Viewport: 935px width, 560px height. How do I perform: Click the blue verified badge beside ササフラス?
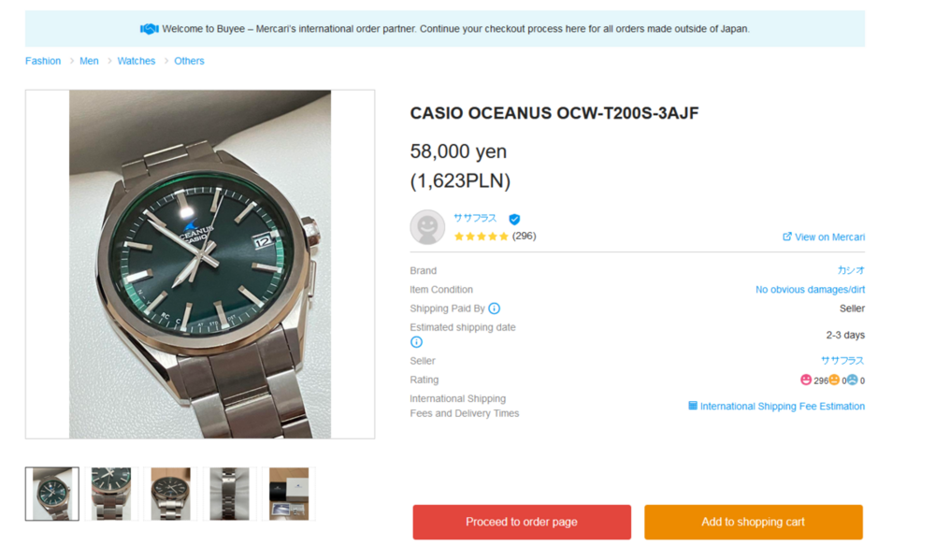pos(514,219)
